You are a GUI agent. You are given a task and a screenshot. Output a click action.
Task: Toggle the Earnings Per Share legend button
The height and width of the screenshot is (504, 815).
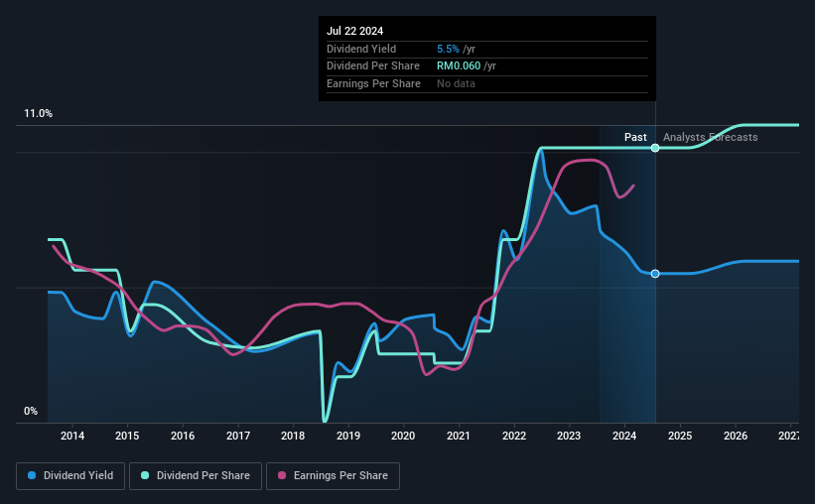pos(333,476)
